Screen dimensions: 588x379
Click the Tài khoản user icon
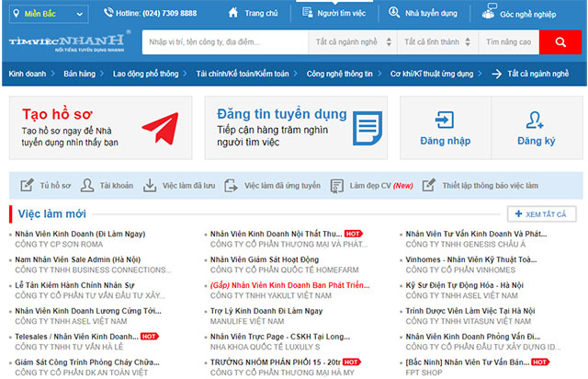[87, 185]
